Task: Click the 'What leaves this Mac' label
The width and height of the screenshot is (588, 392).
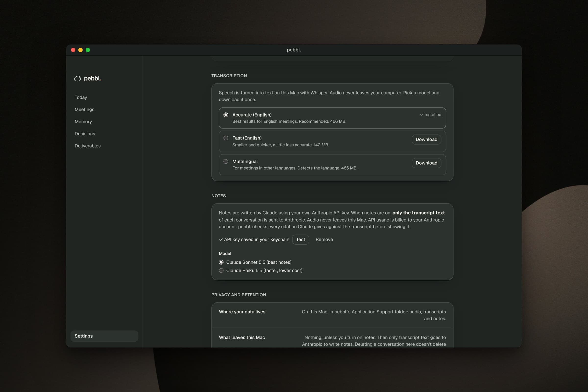Action: 242,337
